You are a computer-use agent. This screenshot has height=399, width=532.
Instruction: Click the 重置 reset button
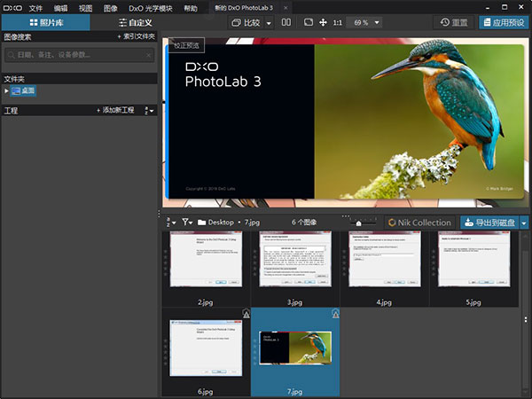pyautogui.click(x=456, y=21)
